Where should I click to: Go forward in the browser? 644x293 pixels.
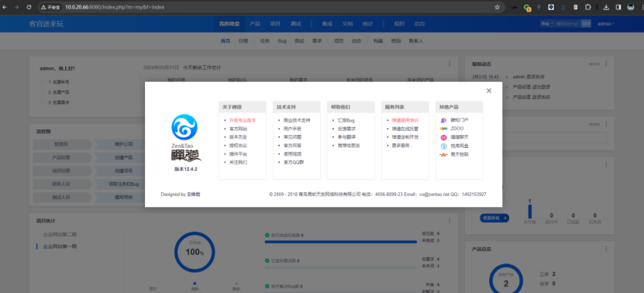16,7
